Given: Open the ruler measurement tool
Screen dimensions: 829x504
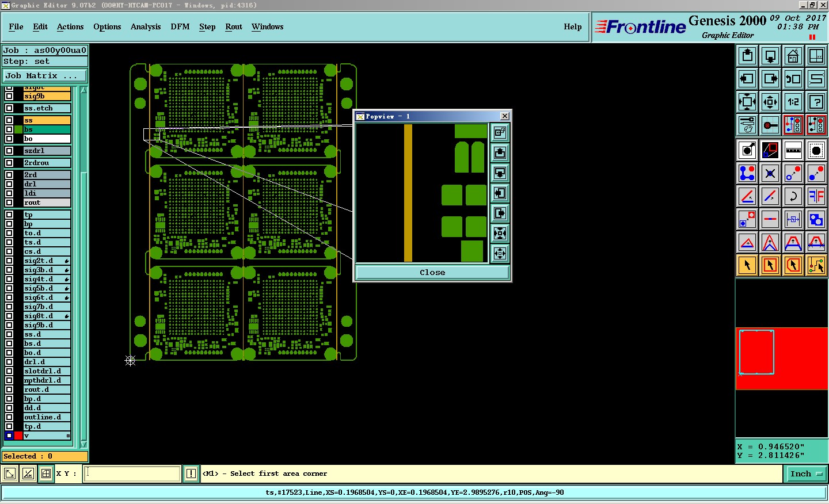Looking at the screenshot, I should tap(793, 150).
